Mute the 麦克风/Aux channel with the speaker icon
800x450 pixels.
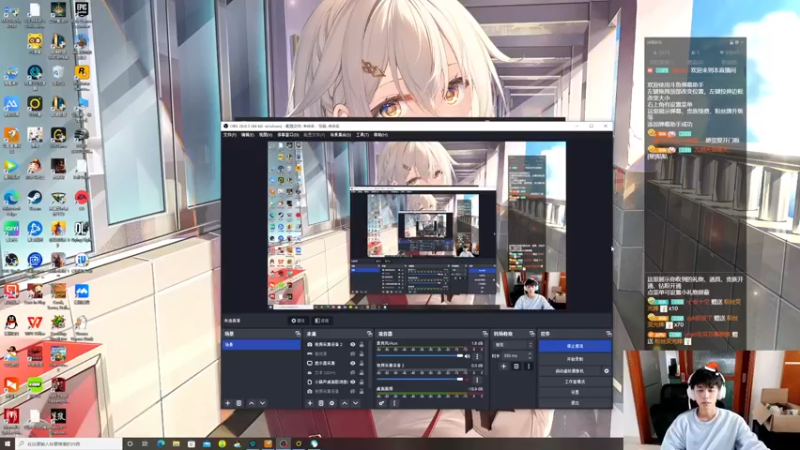467,356
